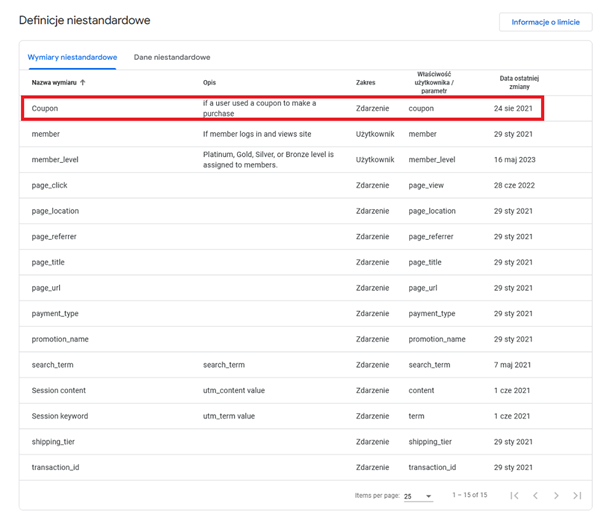Select Wymiary niestandardowe tab
The height and width of the screenshot is (524, 604).
[72, 58]
